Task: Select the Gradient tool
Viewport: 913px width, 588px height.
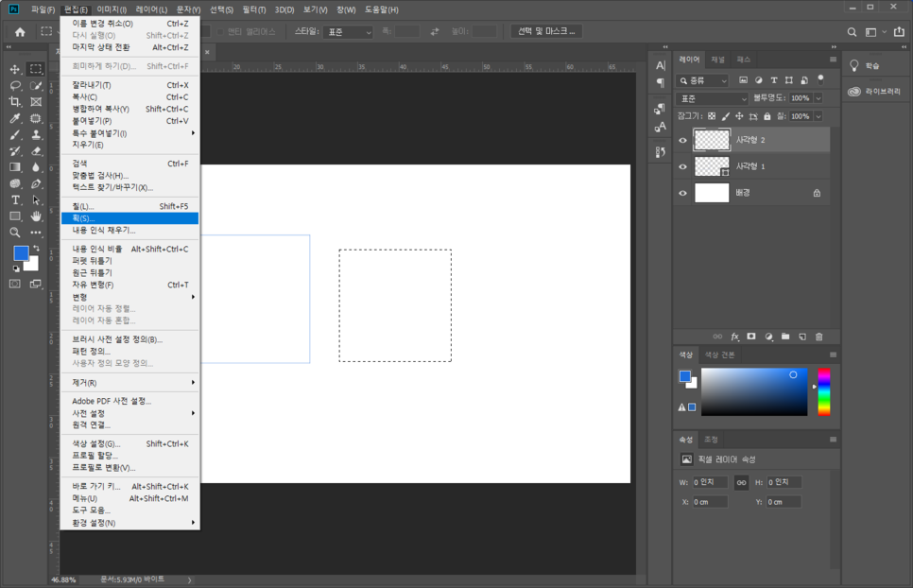Action: click(x=15, y=167)
